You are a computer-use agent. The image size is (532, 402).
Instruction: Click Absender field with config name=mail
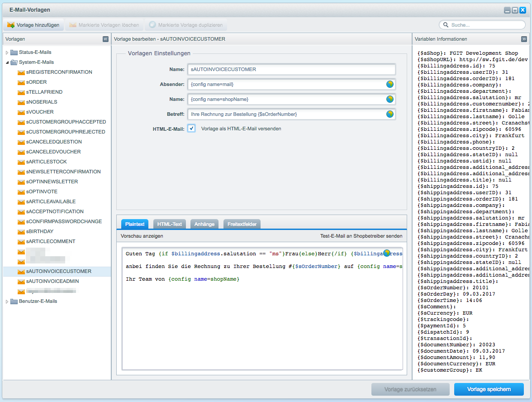click(x=291, y=84)
